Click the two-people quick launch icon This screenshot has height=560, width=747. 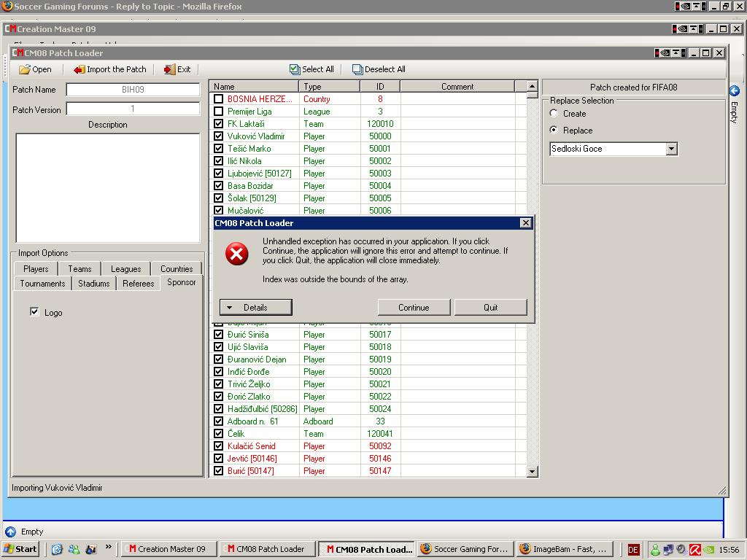pos(74,549)
